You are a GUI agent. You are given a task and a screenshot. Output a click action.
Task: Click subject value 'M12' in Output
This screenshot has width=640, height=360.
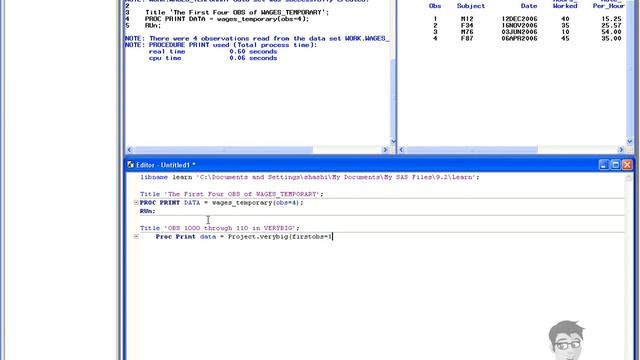[x=467, y=19]
